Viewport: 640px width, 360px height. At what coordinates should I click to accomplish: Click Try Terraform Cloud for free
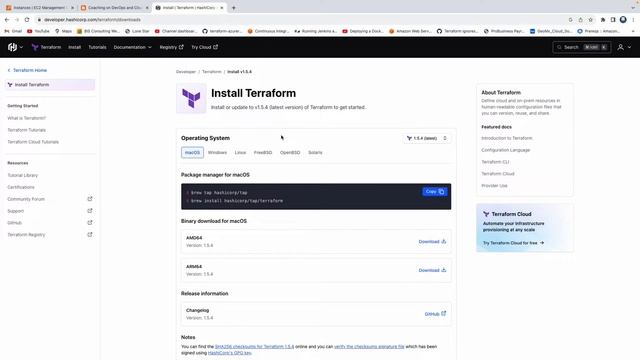[x=513, y=243]
